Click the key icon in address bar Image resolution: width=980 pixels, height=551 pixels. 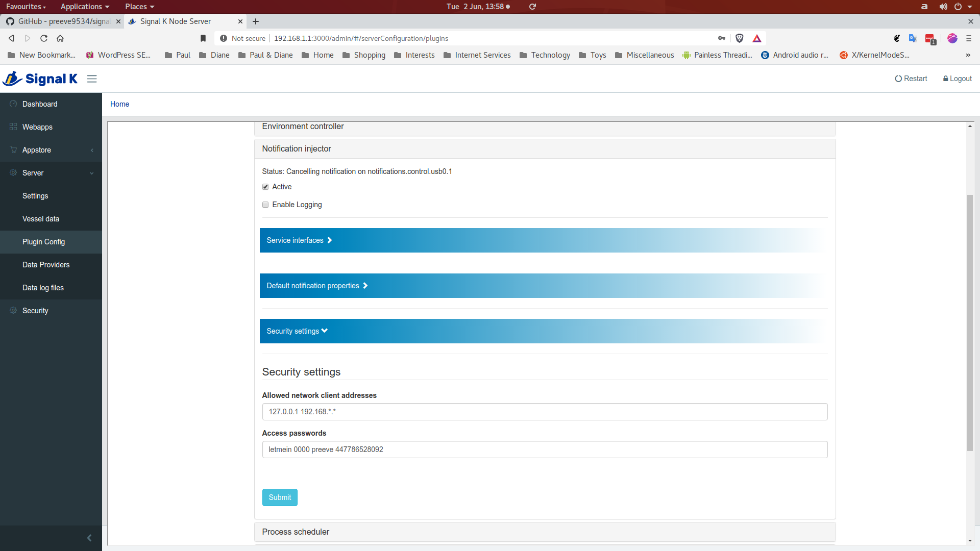tap(721, 38)
